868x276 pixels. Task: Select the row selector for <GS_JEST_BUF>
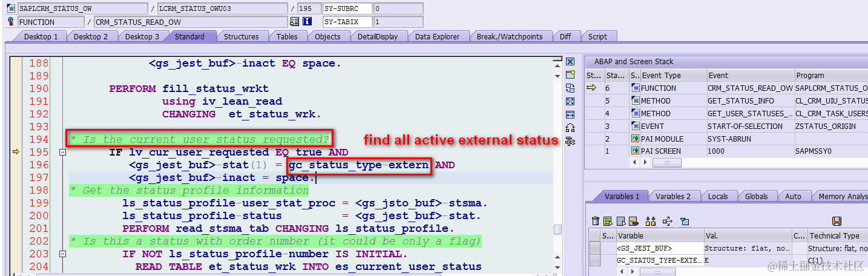[595, 248]
